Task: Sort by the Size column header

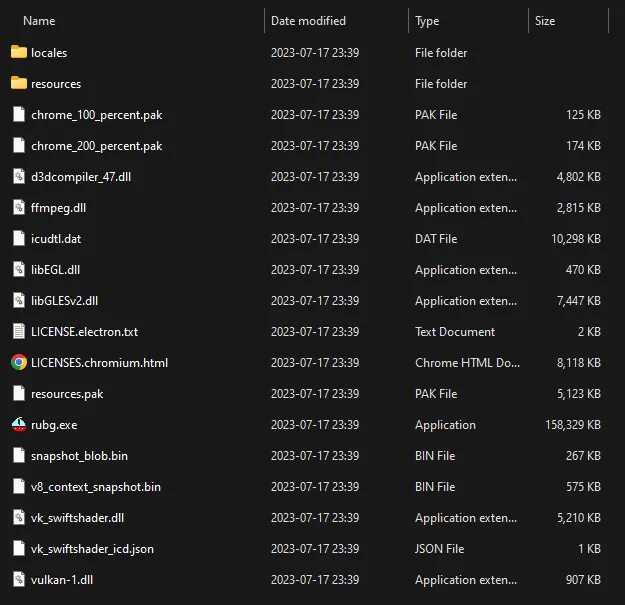Action: (x=545, y=21)
